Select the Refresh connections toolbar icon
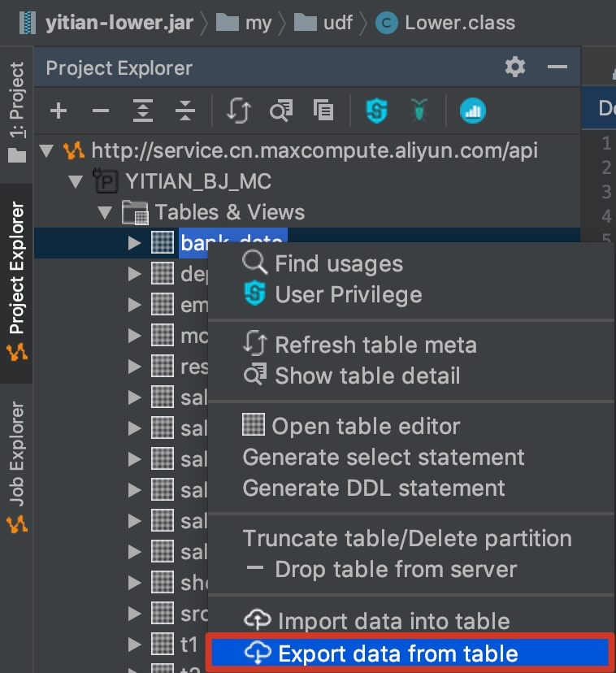The image size is (616, 673). [x=239, y=111]
